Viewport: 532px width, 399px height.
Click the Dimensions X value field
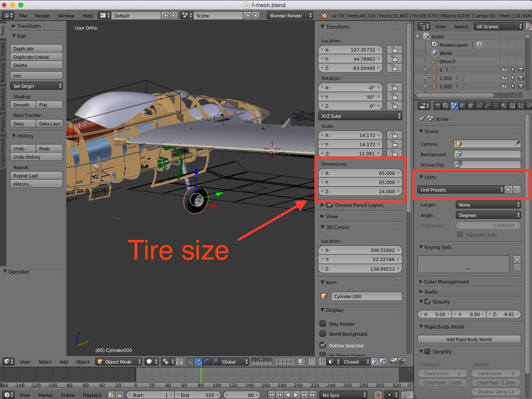click(360, 173)
